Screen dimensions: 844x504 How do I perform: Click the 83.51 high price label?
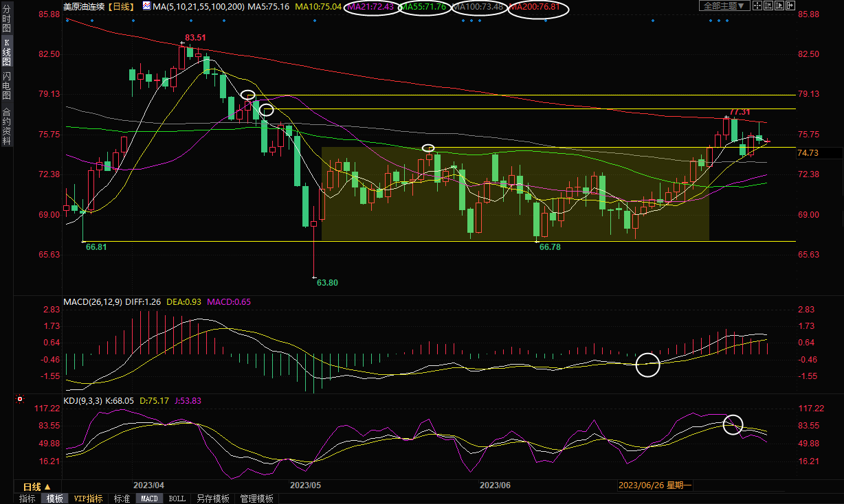(197, 38)
